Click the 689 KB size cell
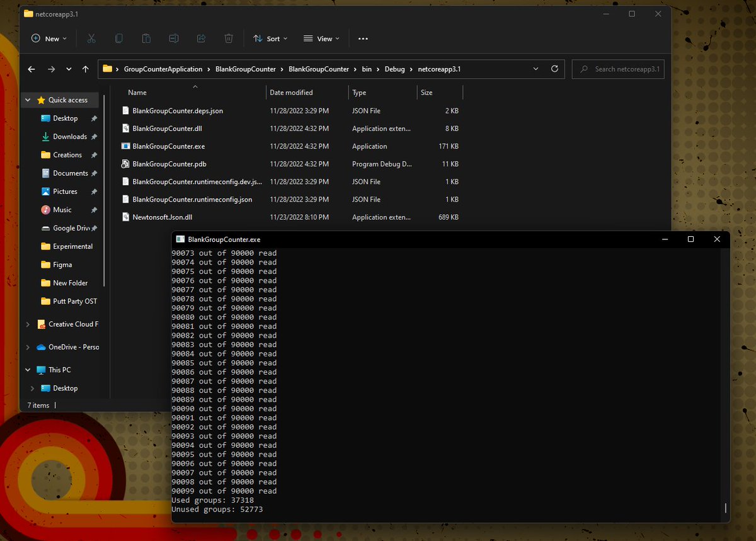Viewport: 756px width, 541px height. (448, 217)
